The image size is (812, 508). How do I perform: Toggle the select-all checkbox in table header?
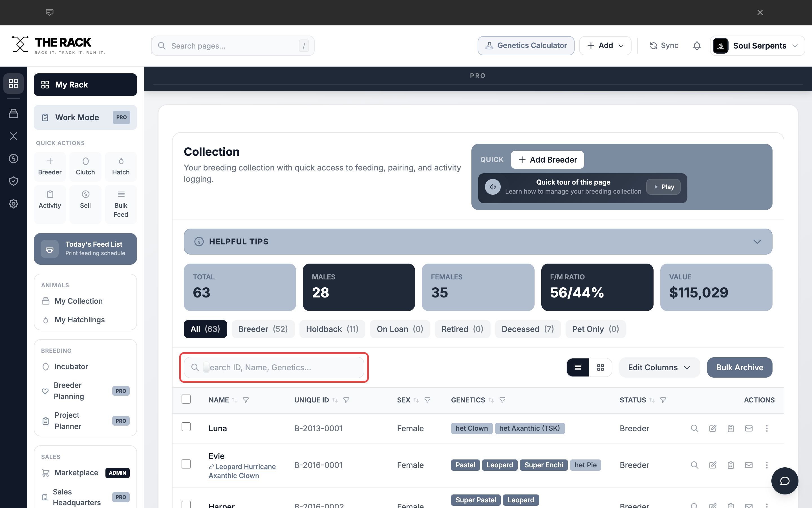click(x=186, y=399)
